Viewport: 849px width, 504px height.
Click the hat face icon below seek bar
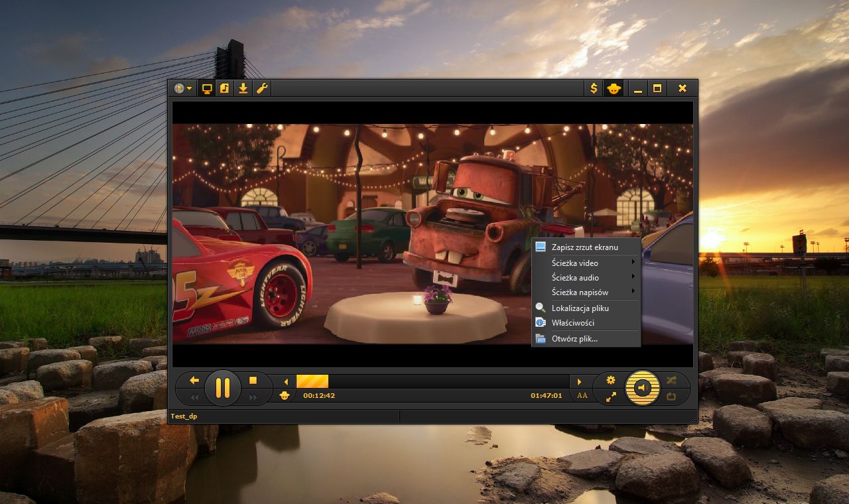(285, 395)
